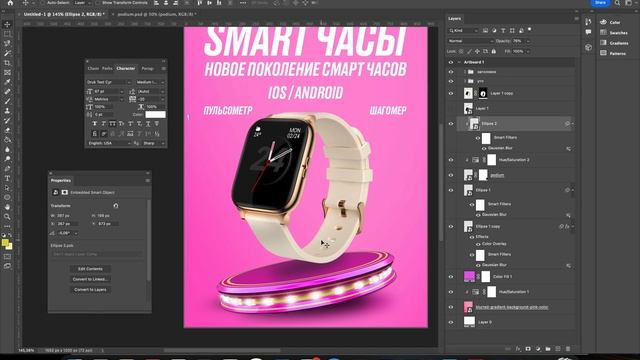Reset the transform in the Properties panel
Image resolution: width=640 pixels, height=360 pixels.
click(x=116, y=206)
